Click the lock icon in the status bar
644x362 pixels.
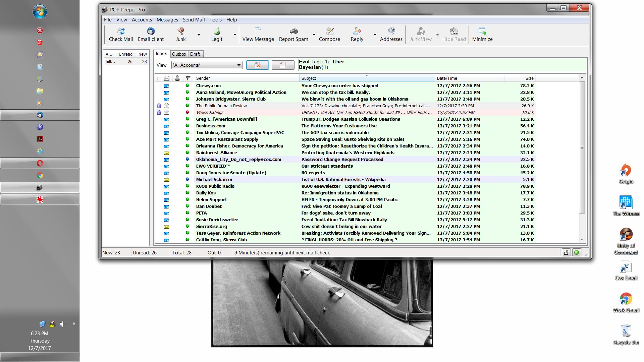point(566,253)
